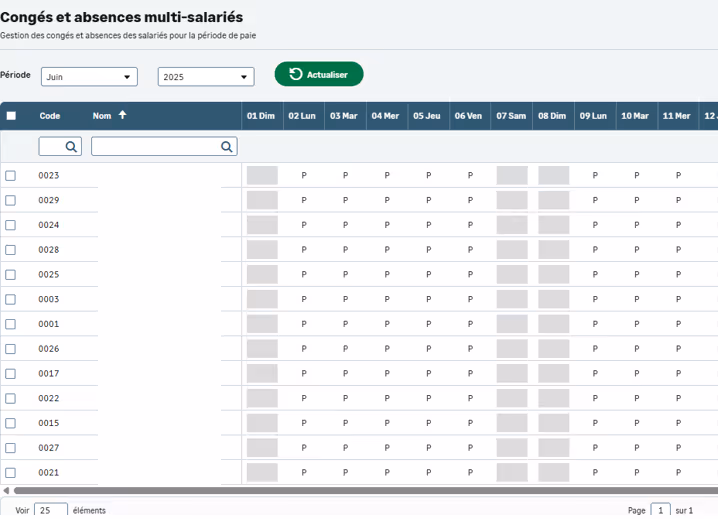The width and height of the screenshot is (718, 519).
Task: Click the Page number field
Action: 660,510
